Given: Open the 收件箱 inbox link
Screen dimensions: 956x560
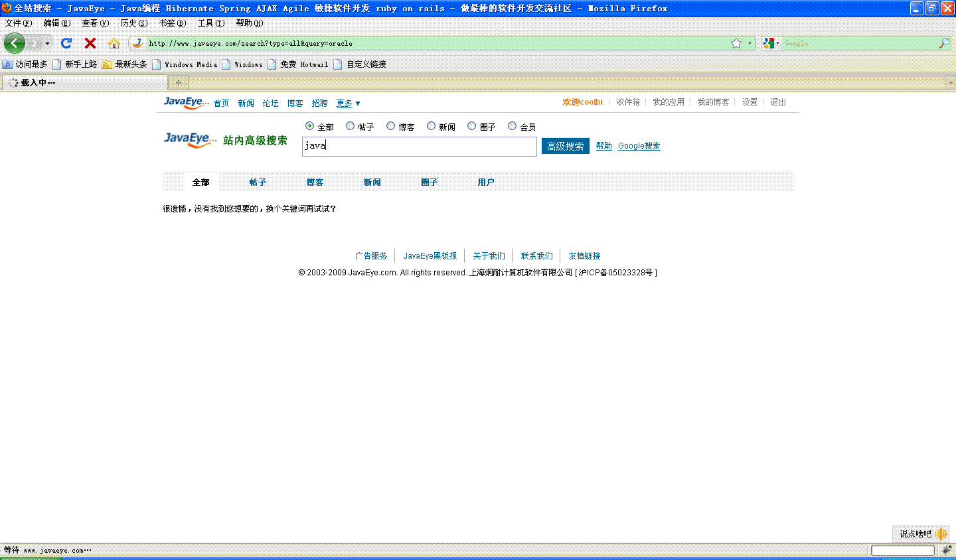Looking at the screenshot, I should pos(628,102).
